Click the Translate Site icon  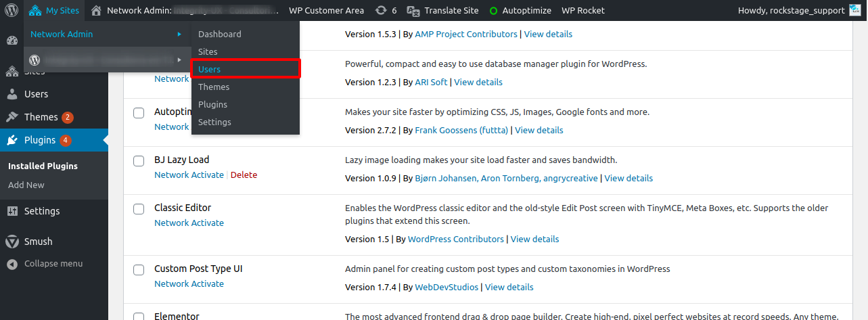click(415, 10)
